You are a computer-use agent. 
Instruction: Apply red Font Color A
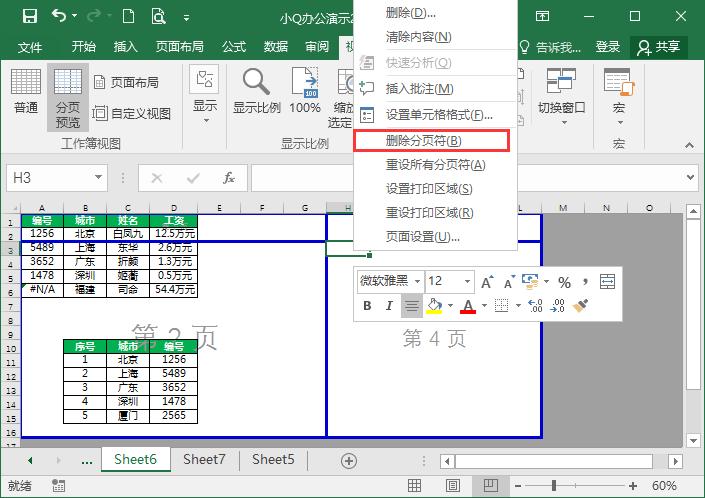pos(468,306)
